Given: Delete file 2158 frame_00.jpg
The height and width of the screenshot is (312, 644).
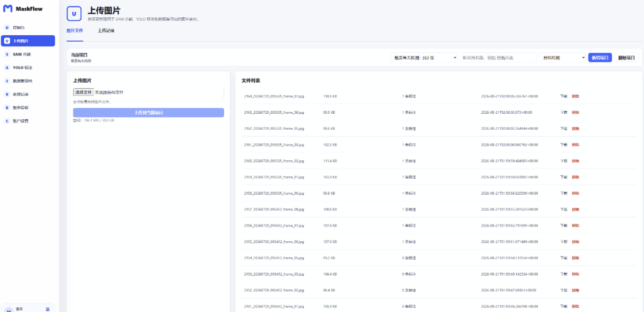Looking at the screenshot, I should click(575, 193).
